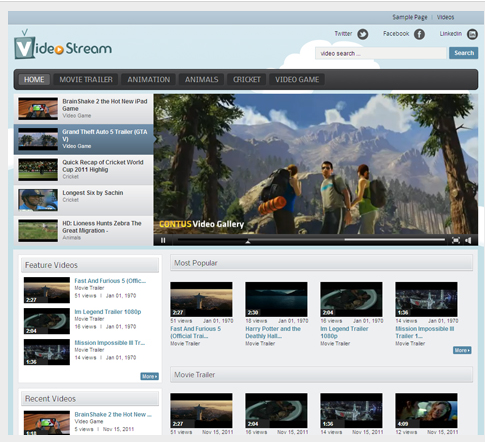Click the 2:27 thumbnail in Most Popular
The image size is (485, 442).
pos(201,299)
